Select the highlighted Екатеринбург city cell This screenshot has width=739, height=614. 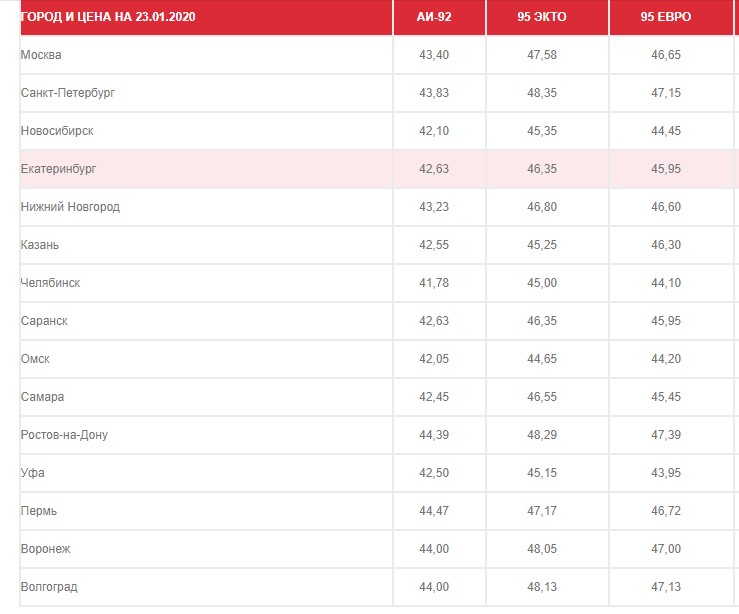[206, 169]
